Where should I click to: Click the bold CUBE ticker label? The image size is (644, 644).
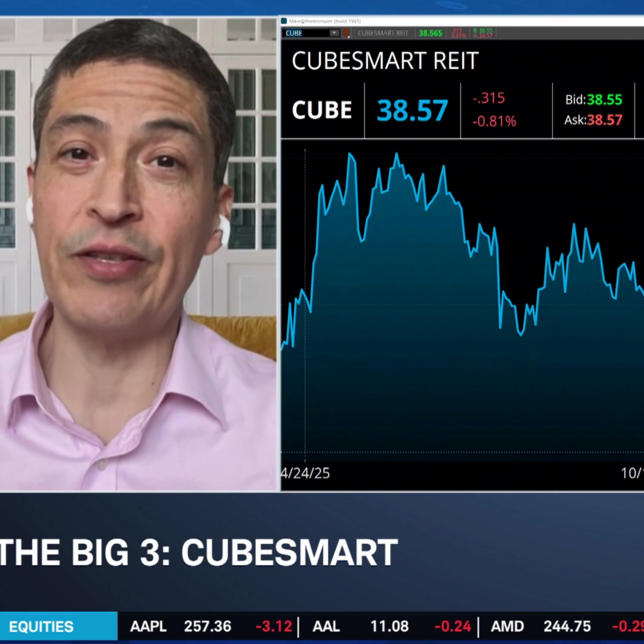pos(322,110)
